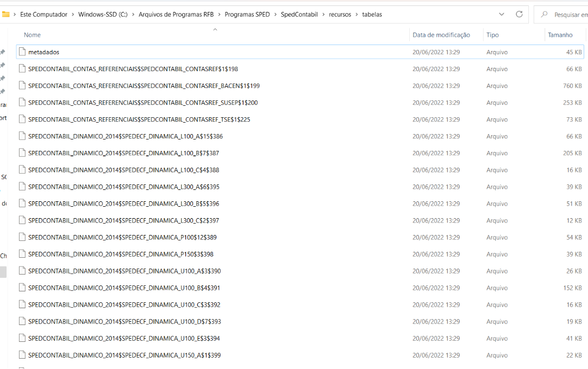Image resolution: width=588 pixels, height=369 pixels.
Task: Select file DINAMICA_P150$3$398
Action: [x=121, y=255]
